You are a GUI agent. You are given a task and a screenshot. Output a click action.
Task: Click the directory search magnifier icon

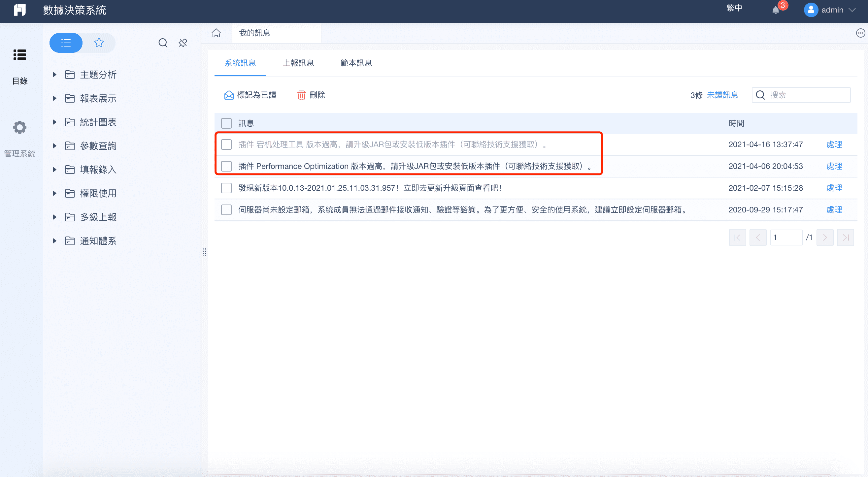tap(163, 43)
